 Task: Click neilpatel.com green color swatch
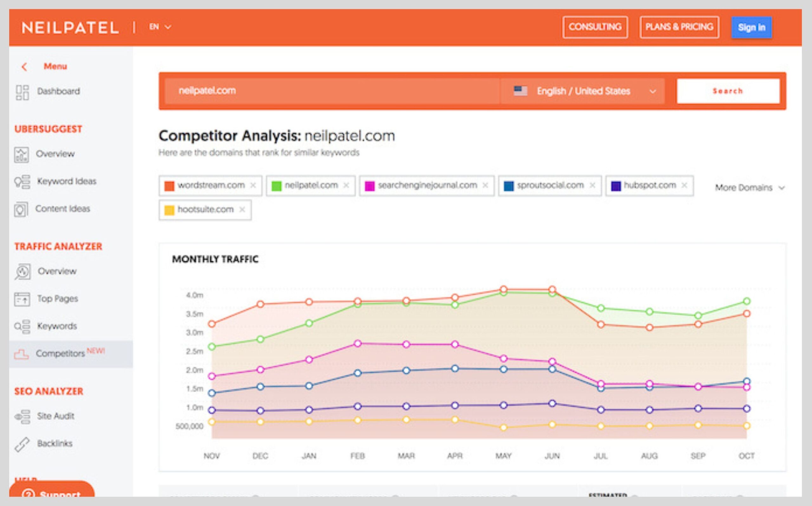pos(277,186)
